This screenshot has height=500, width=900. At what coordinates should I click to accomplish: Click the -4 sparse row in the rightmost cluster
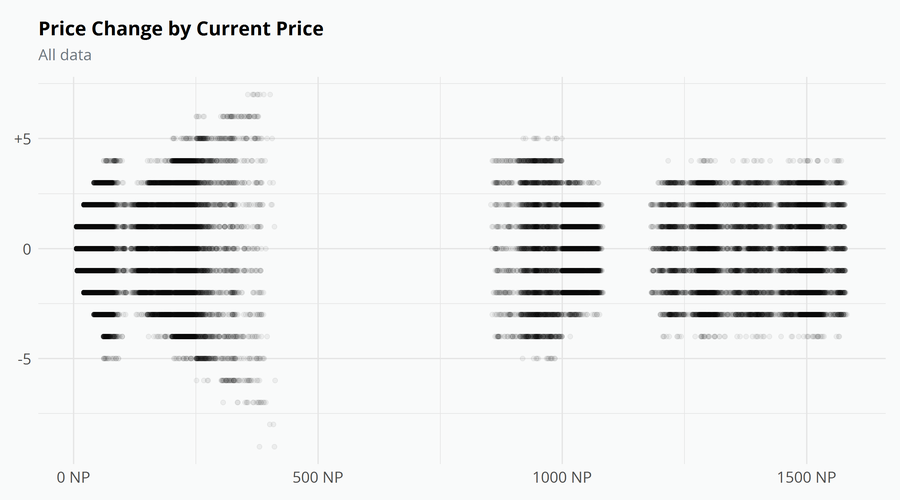pos(752,336)
